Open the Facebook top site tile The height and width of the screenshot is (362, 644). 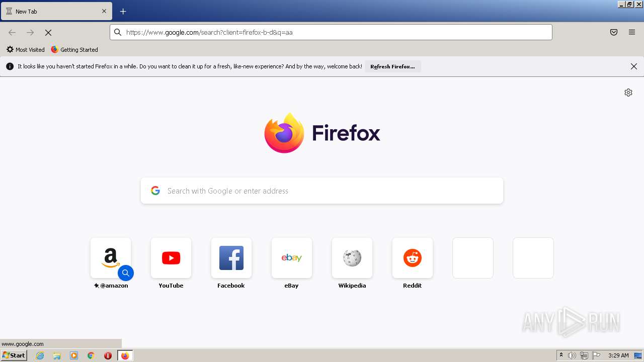pos(231,258)
